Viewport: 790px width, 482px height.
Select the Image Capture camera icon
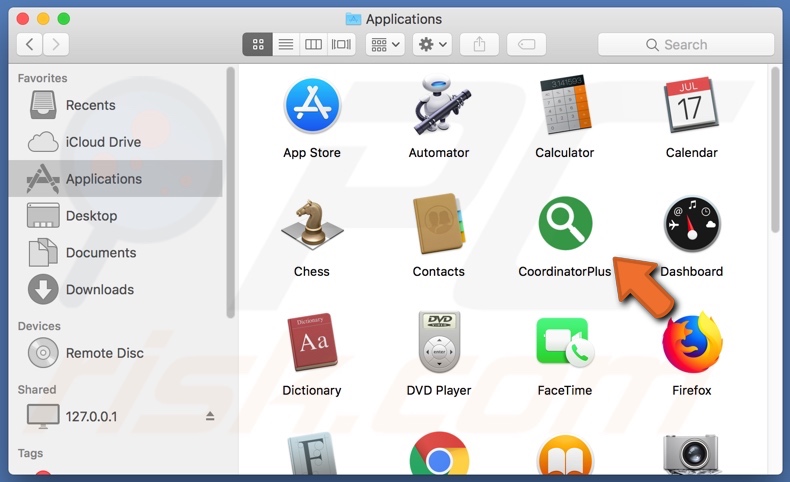692,454
